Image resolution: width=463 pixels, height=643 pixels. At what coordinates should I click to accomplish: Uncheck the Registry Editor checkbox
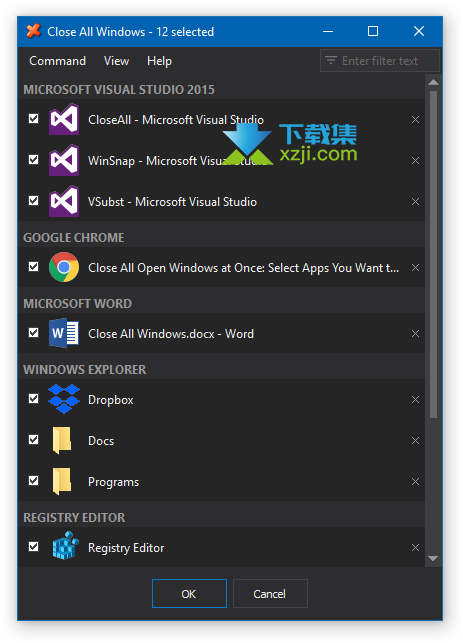coord(34,547)
